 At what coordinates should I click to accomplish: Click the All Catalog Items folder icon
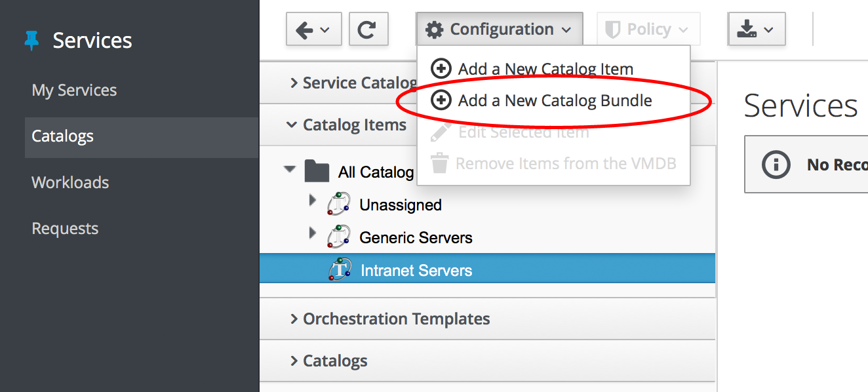317,172
